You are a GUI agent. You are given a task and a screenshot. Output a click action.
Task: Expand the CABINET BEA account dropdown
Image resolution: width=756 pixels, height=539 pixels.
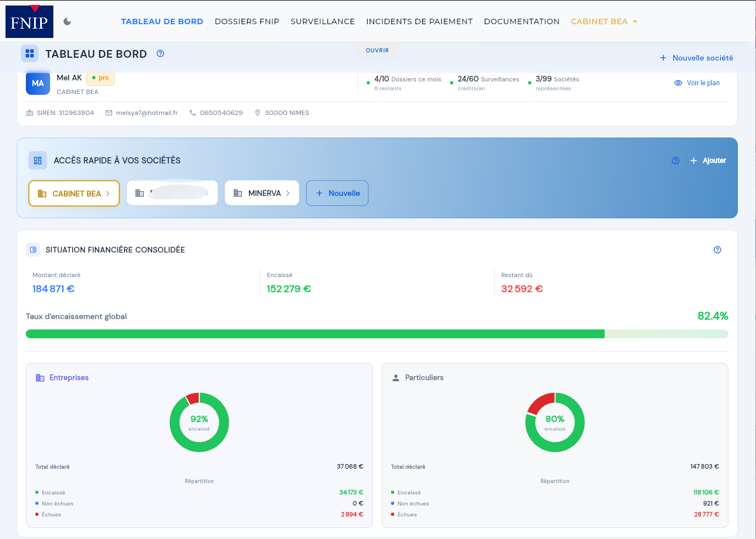click(604, 21)
